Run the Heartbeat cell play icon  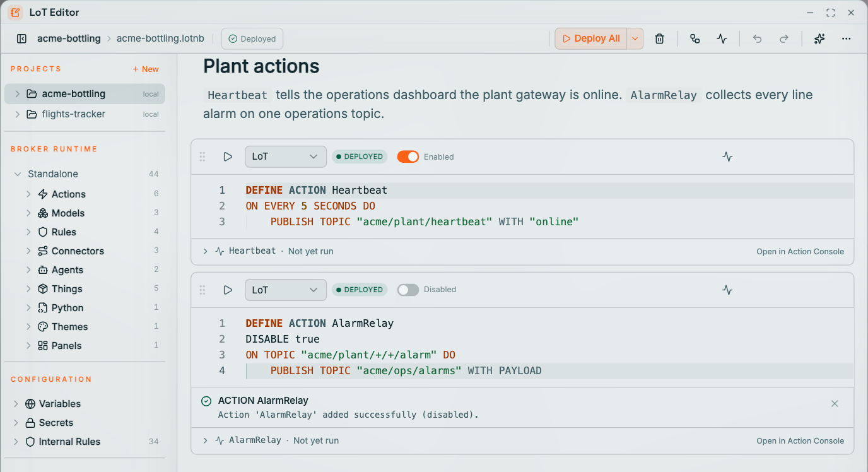click(x=228, y=156)
